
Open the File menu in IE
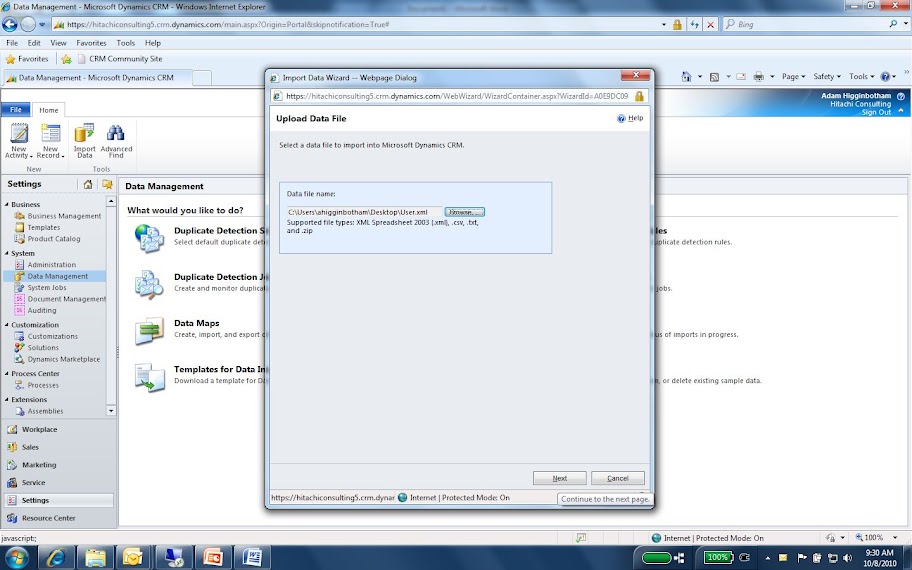[12, 43]
